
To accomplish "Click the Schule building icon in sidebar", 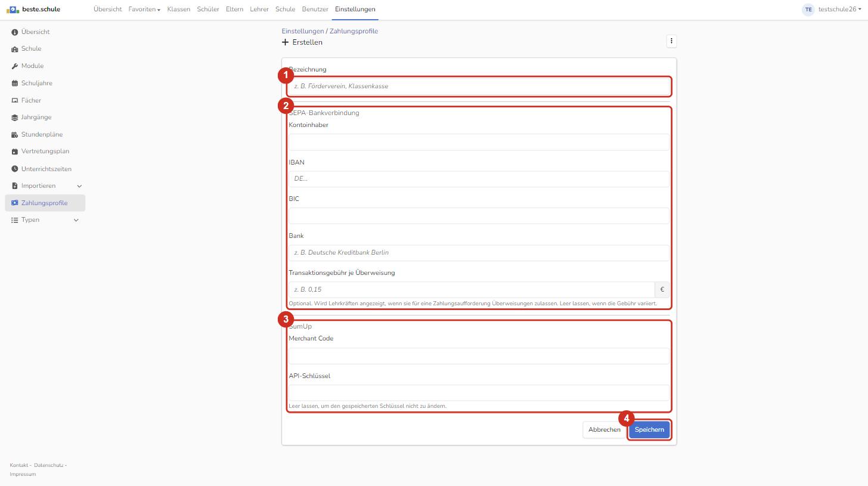I will (15, 49).
